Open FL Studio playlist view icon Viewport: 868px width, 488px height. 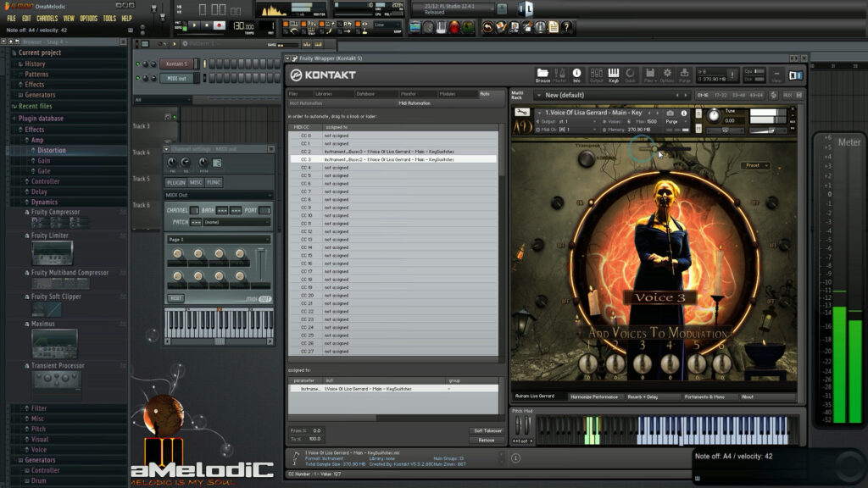pos(415,27)
